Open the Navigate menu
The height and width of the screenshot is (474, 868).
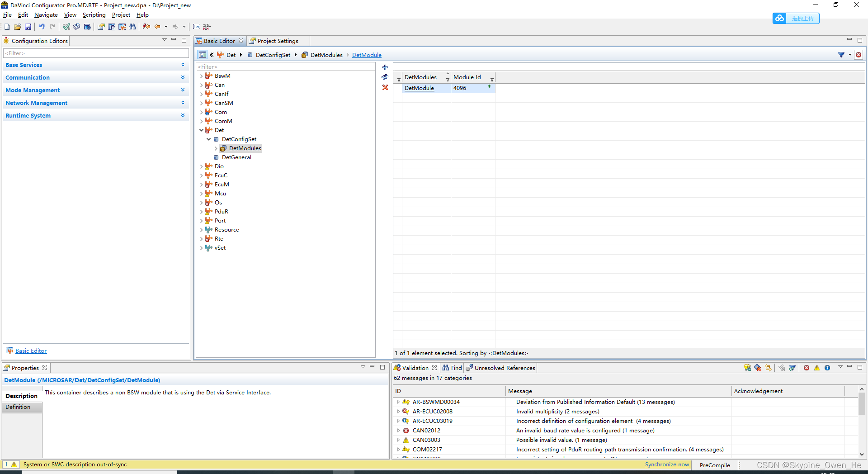tap(46, 15)
